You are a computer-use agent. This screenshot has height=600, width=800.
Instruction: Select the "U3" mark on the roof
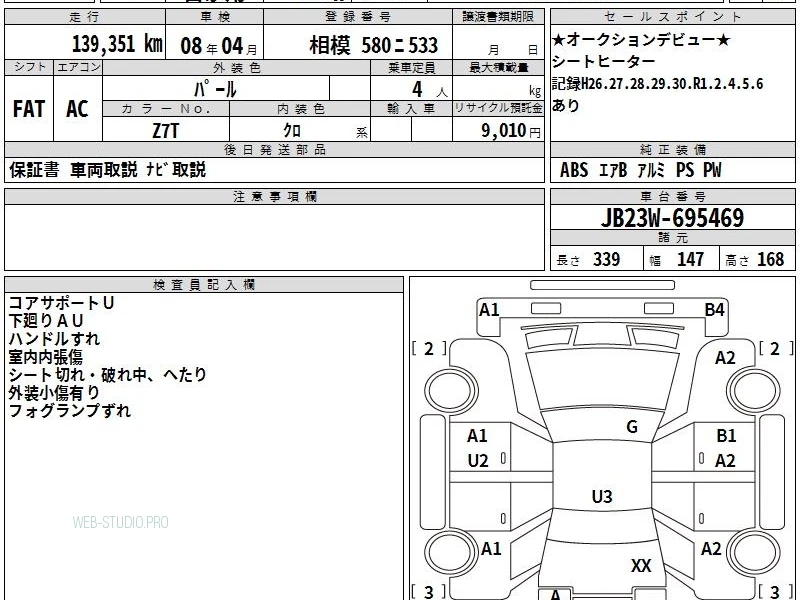pyautogui.click(x=602, y=496)
